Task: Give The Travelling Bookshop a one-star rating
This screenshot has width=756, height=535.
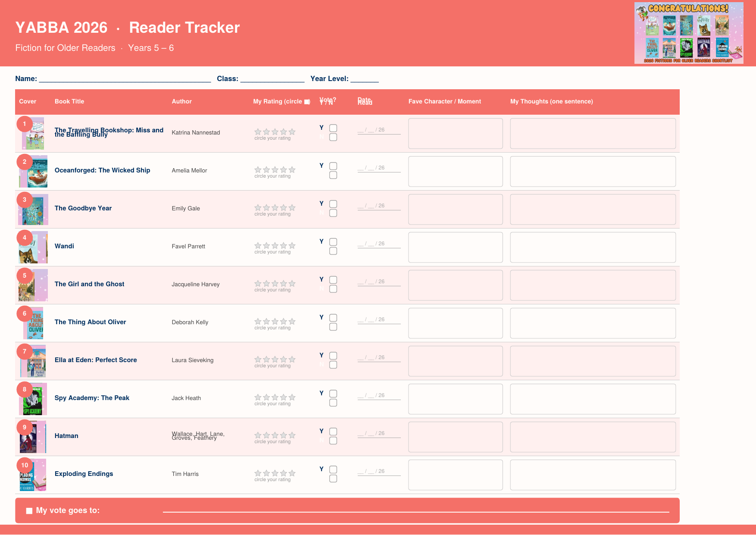Action: click(258, 132)
